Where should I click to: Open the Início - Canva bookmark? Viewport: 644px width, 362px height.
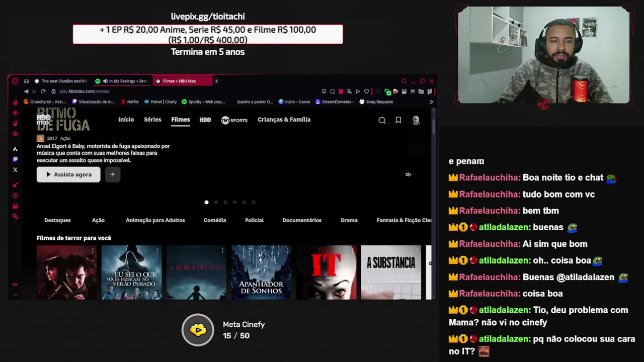(294, 102)
